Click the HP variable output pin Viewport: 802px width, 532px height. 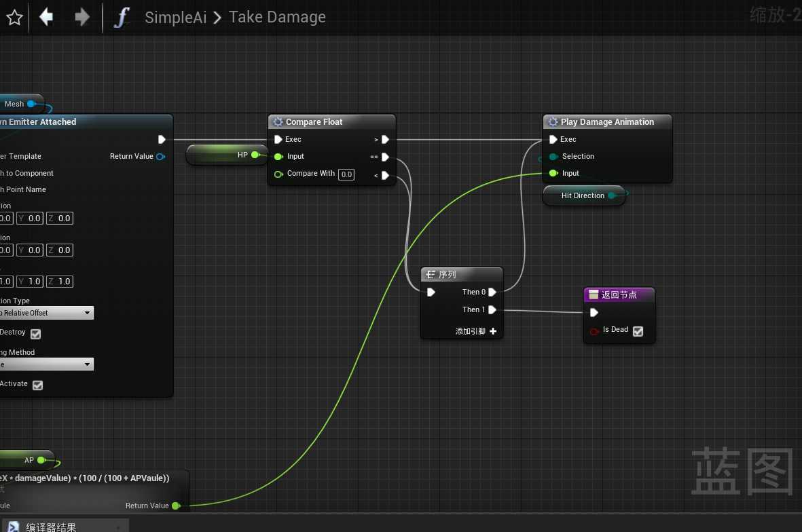click(x=255, y=154)
